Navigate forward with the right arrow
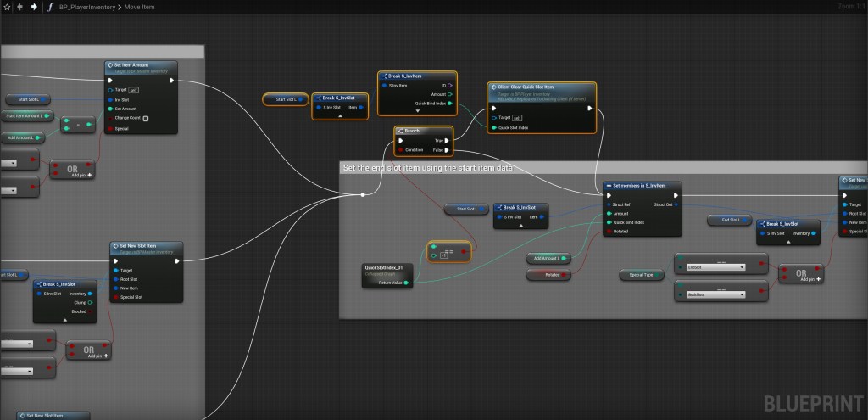This screenshot has height=420, width=868. 33,7
